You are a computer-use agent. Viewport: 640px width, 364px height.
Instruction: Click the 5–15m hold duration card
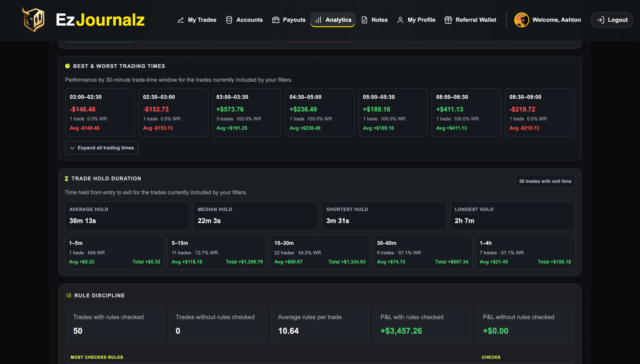[217, 252]
